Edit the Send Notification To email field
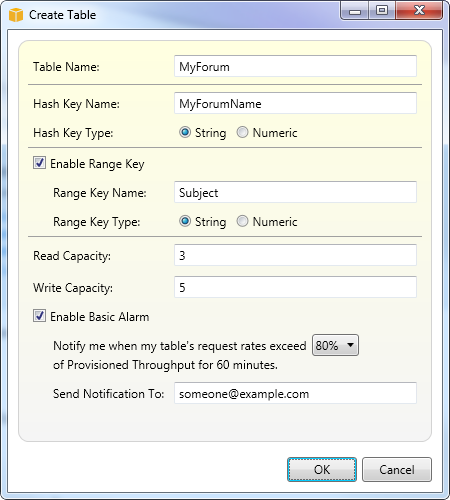The image size is (450, 500). click(x=295, y=393)
